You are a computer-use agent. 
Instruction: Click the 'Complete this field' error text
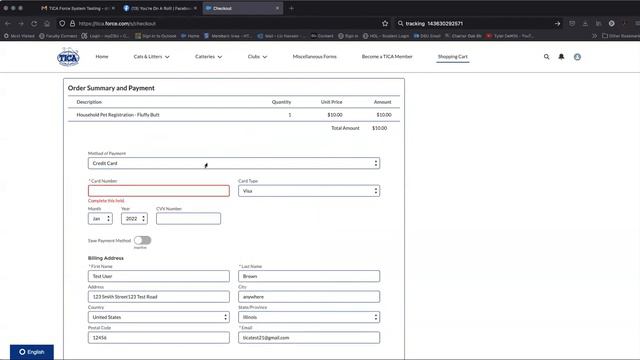(x=106, y=201)
